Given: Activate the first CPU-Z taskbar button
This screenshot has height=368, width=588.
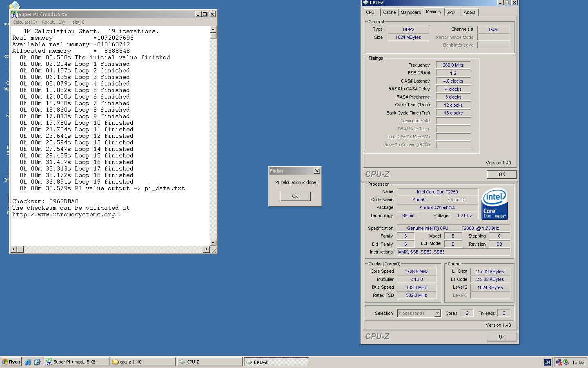Looking at the screenshot, I should (209, 362).
